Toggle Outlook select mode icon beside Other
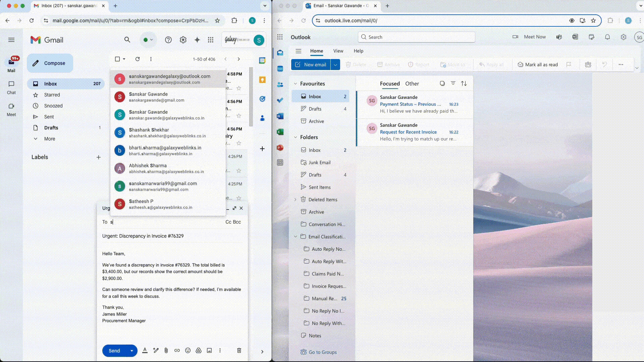The height and width of the screenshot is (362, 644). click(x=442, y=83)
